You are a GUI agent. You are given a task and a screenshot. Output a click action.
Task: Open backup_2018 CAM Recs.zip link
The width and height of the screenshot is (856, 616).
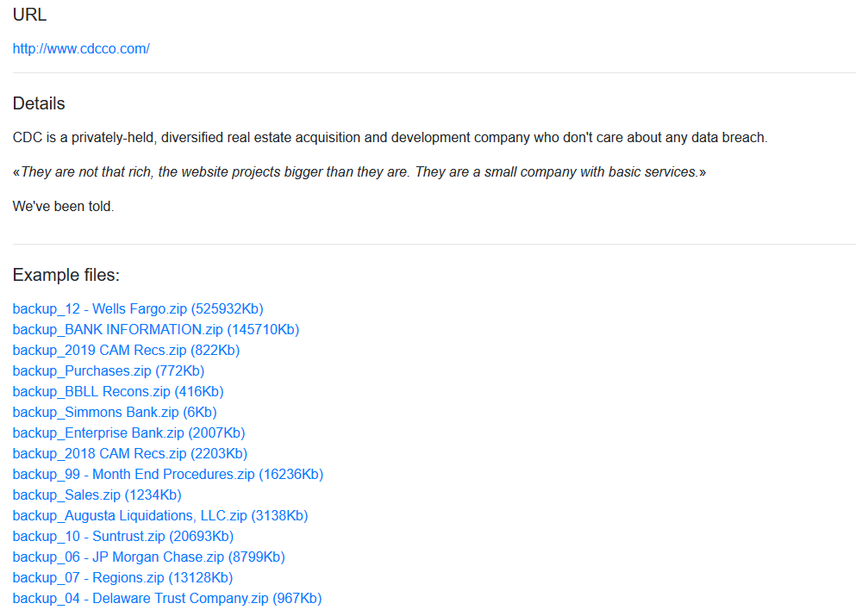tap(130, 454)
